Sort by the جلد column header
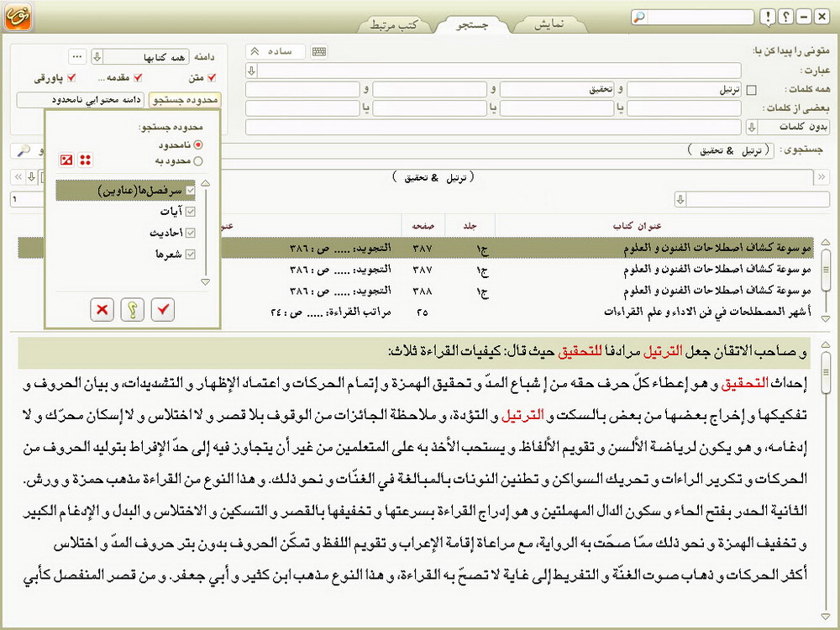This screenshot has height=630, width=840. click(470, 226)
